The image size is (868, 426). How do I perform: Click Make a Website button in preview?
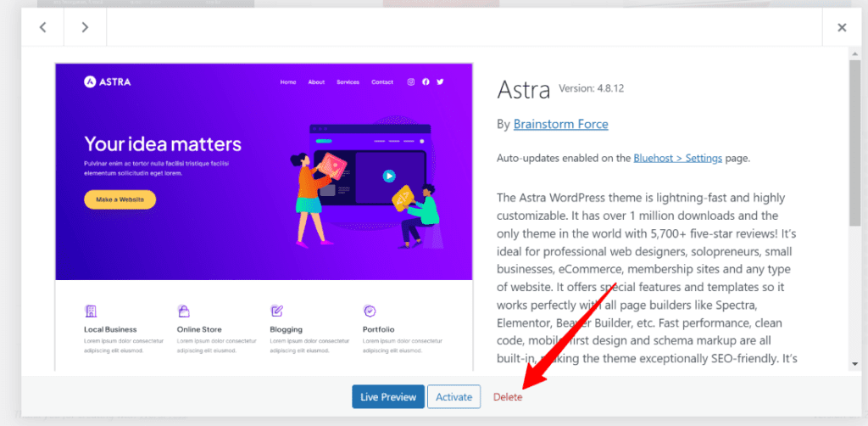click(120, 199)
